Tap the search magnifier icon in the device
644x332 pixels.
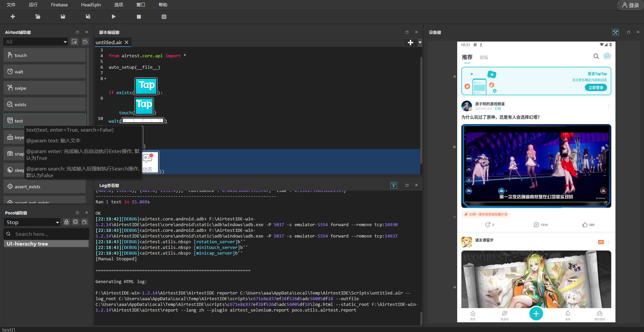596,56
